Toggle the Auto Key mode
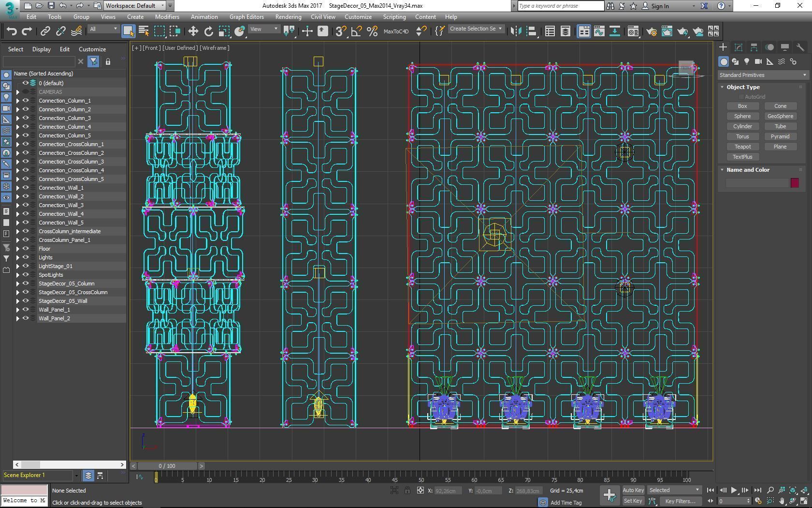This screenshot has width=812, height=508. tap(633, 490)
